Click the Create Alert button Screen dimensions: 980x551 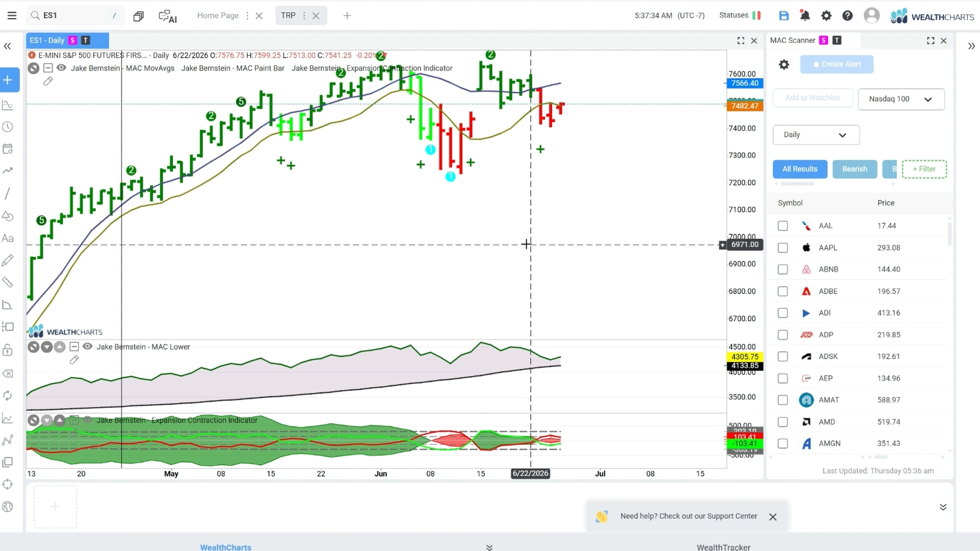coord(837,64)
